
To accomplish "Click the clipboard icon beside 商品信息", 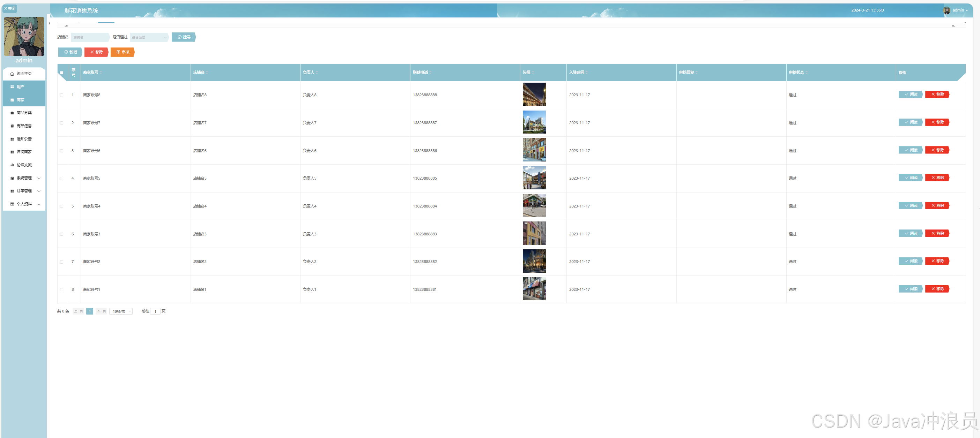I will pos(12,126).
